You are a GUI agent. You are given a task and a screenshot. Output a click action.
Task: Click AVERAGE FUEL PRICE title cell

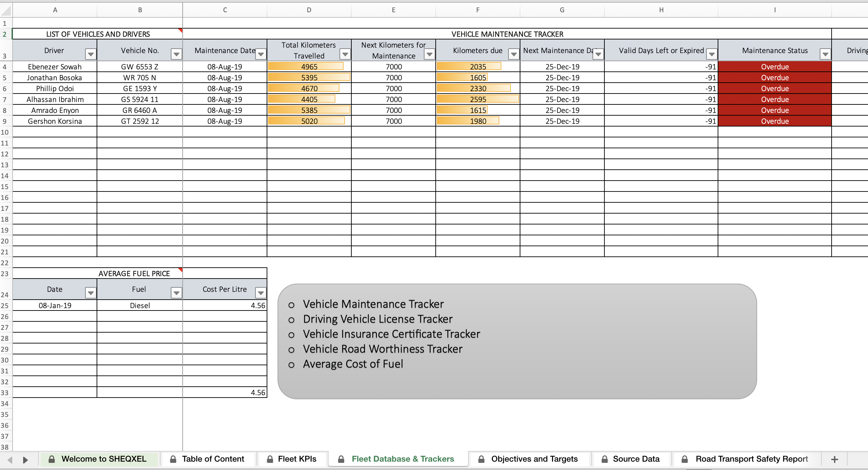(x=140, y=273)
